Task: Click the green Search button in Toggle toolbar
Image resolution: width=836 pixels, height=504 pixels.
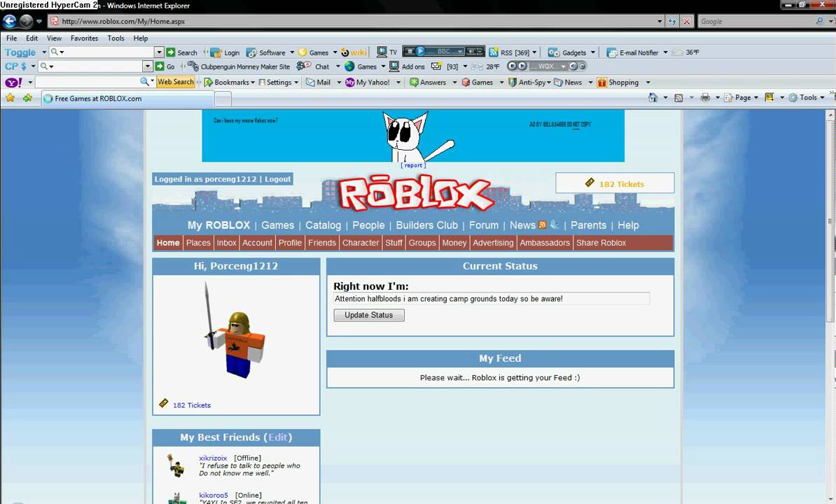Action: click(x=182, y=52)
